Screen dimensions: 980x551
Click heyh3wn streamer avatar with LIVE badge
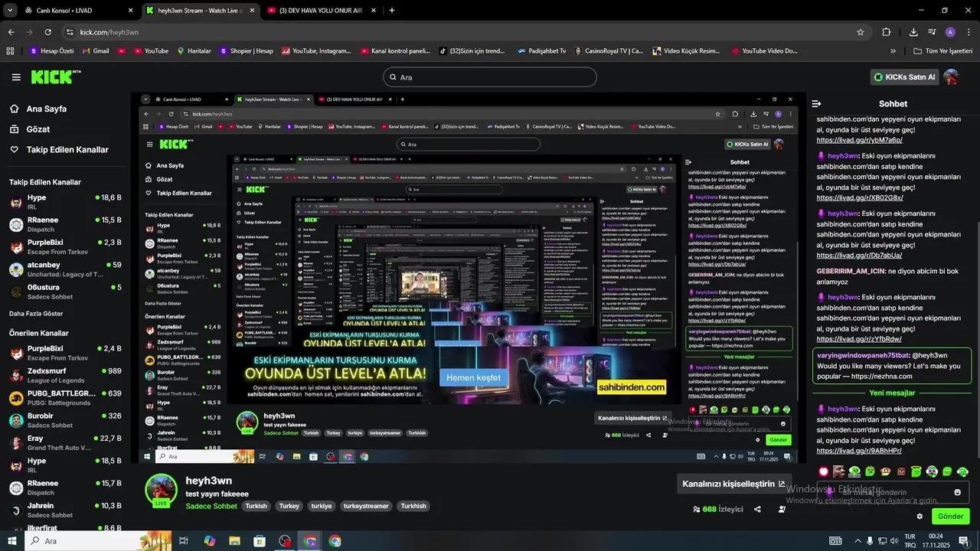(161, 491)
